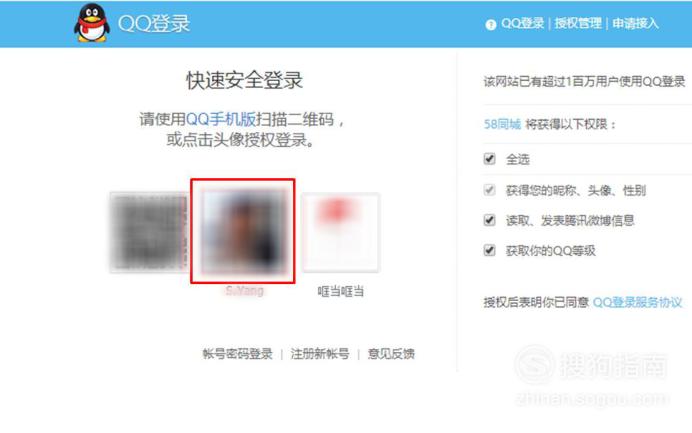This screenshot has width=692, height=433.
Task: Uncheck 读取、发表腾讯微博信息 permission
Action: 489,220
